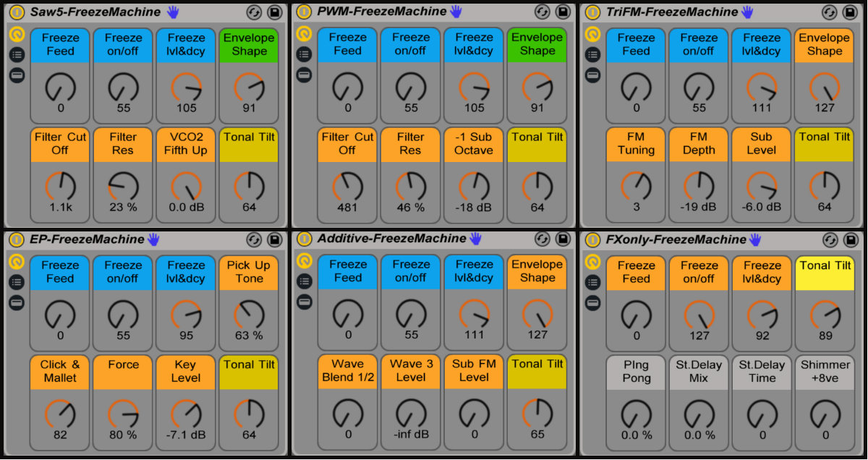Click the FXonly Shimmer +8ve knob

(x=825, y=414)
